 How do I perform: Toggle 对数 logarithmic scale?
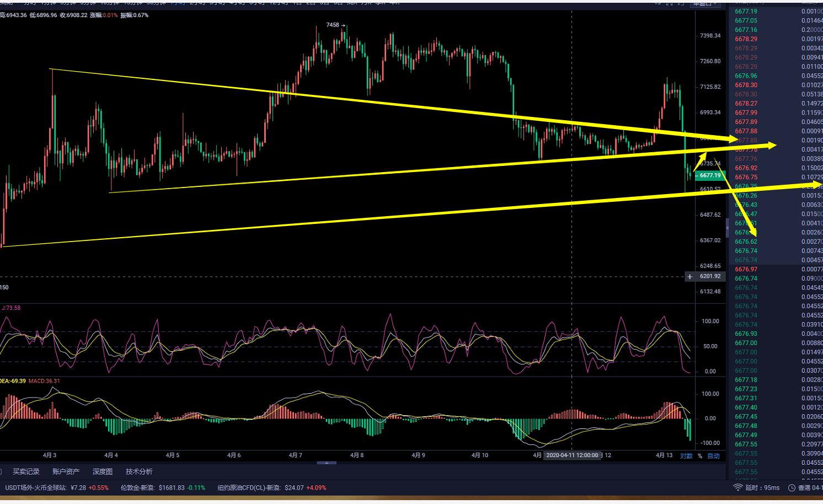(686, 456)
